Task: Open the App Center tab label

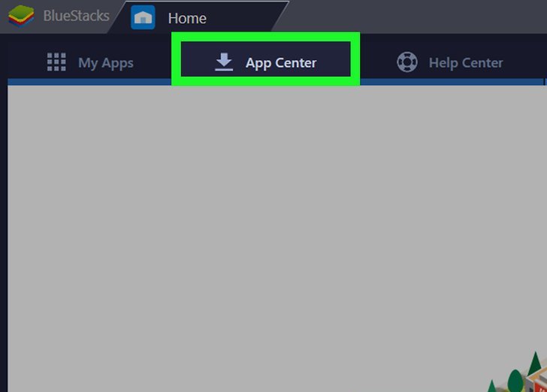Action: [281, 63]
